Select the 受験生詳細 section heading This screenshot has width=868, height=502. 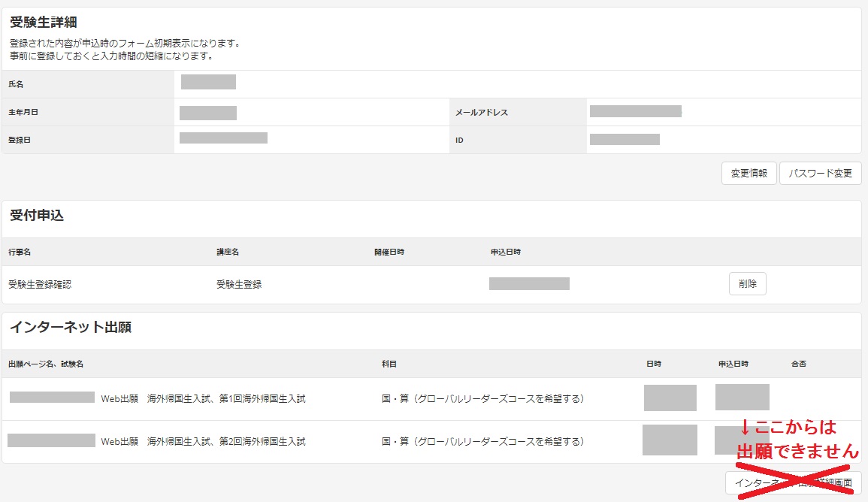pyautogui.click(x=44, y=23)
